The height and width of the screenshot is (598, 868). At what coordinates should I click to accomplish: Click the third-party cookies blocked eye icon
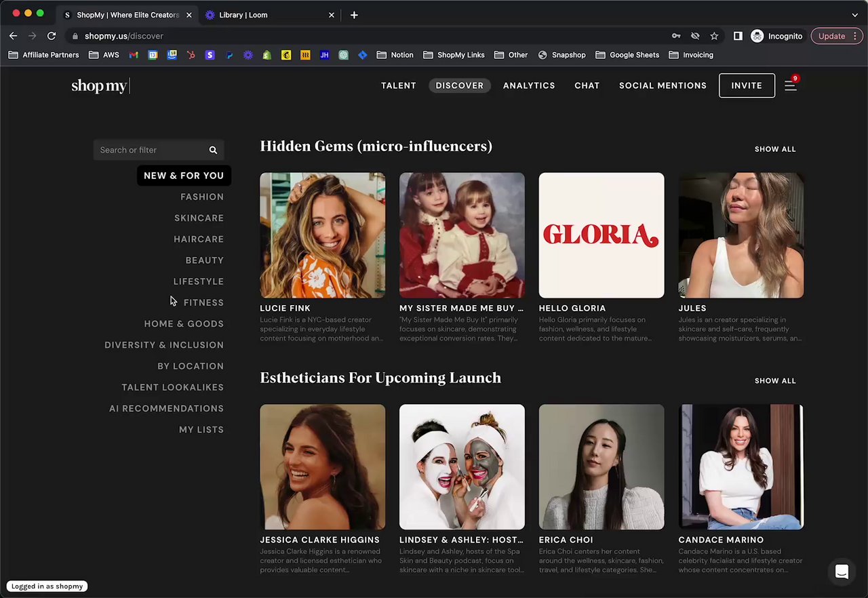click(x=695, y=36)
